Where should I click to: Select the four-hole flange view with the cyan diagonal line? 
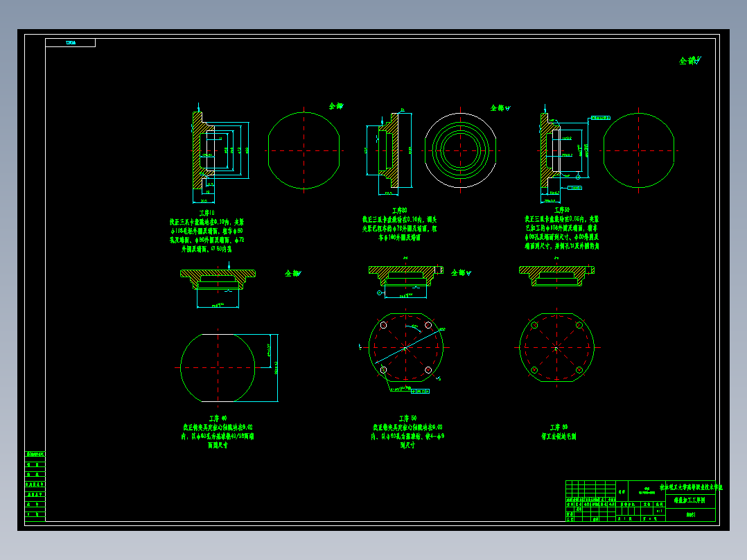tap(406, 348)
